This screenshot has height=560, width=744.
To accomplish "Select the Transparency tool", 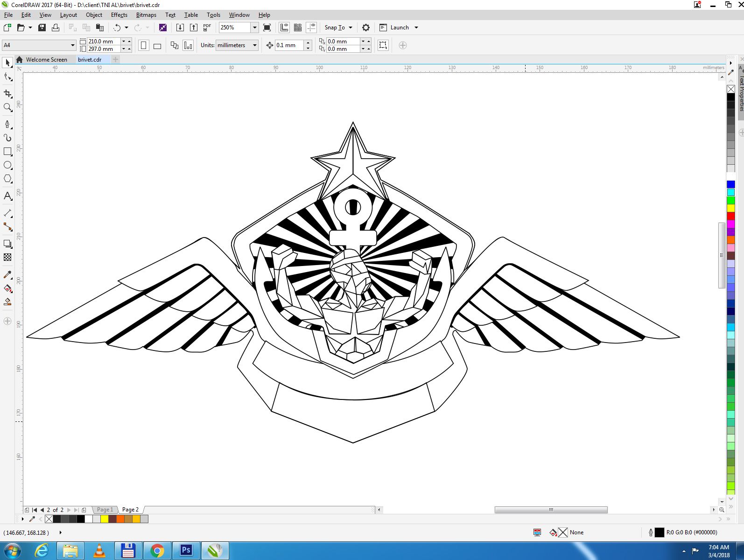I will [7, 257].
